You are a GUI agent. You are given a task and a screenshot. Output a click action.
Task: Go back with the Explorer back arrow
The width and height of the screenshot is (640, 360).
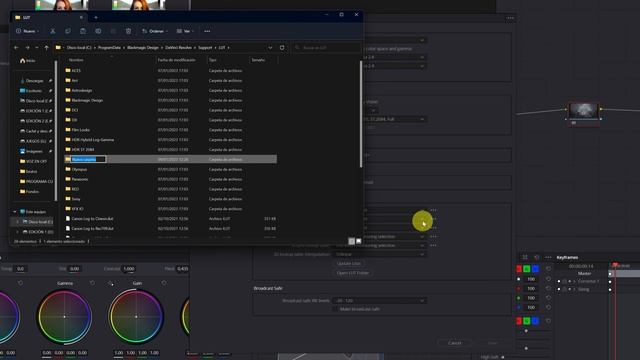point(16,48)
